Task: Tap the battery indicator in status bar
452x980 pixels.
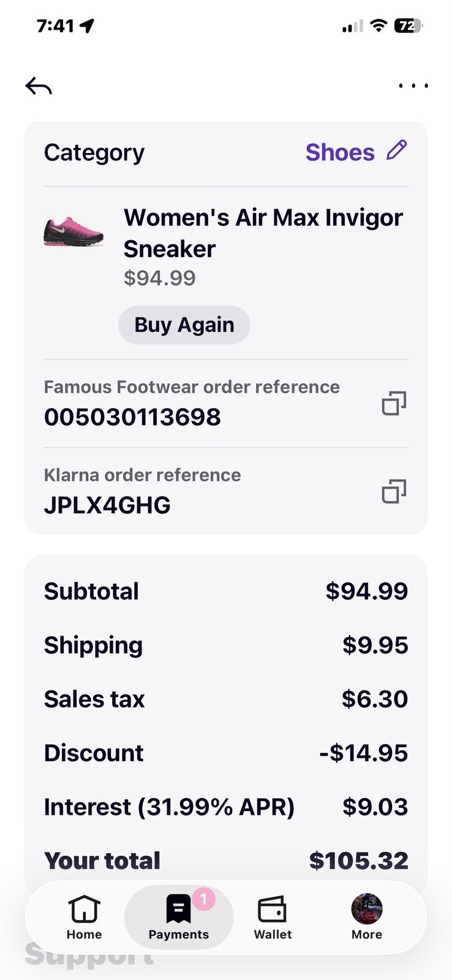Action: pyautogui.click(x=409, y=26)
